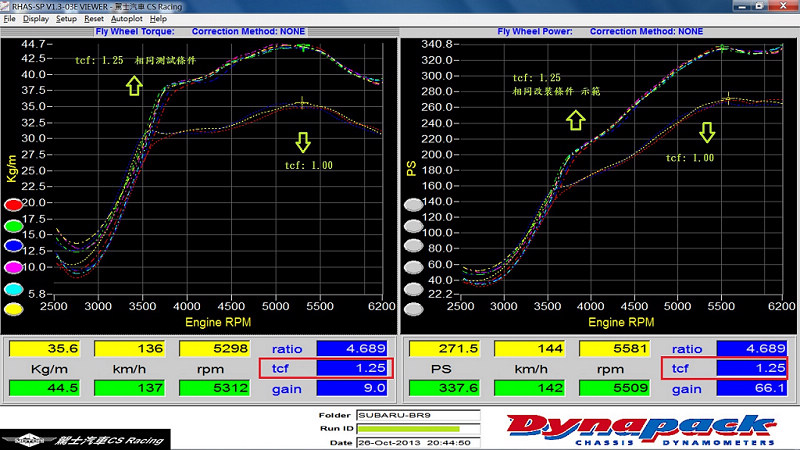Click the magenta run color oval
Viewport: 800px width, 450px height.
[14, 267]
